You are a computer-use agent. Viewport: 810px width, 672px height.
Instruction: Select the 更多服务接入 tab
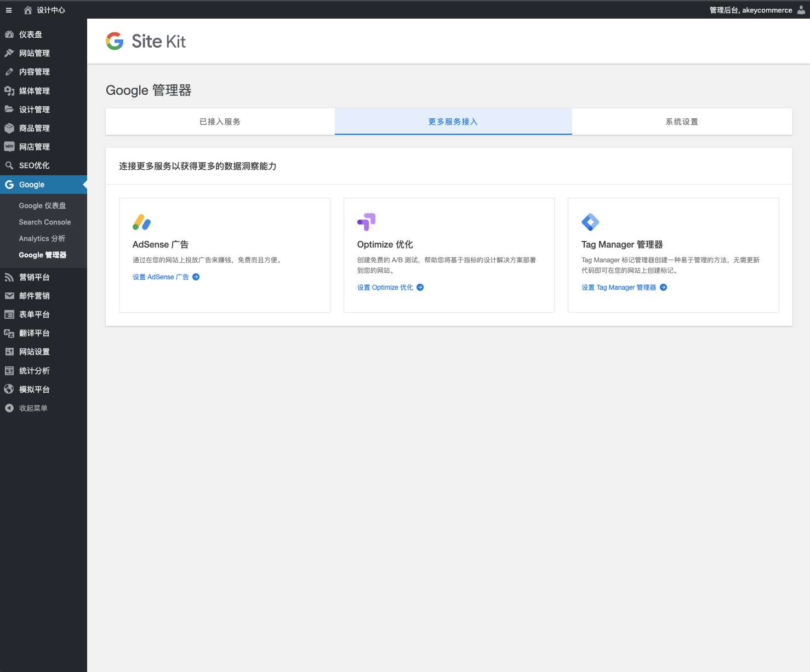pos(453,122)
